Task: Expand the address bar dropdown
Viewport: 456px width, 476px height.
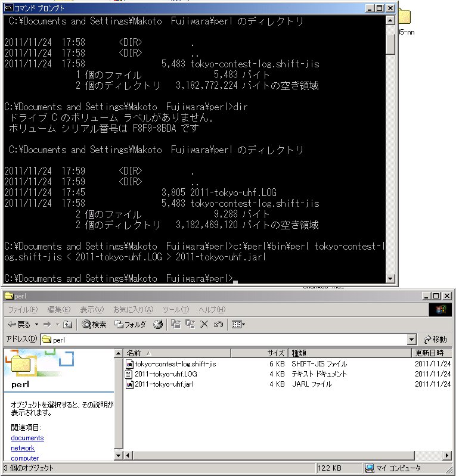Action: (x=411, y=340)
